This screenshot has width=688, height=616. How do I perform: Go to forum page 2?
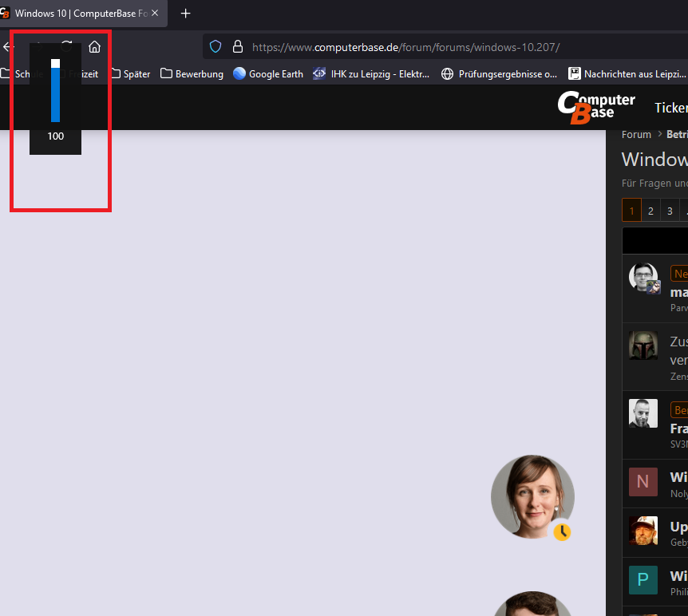[650, 211]
